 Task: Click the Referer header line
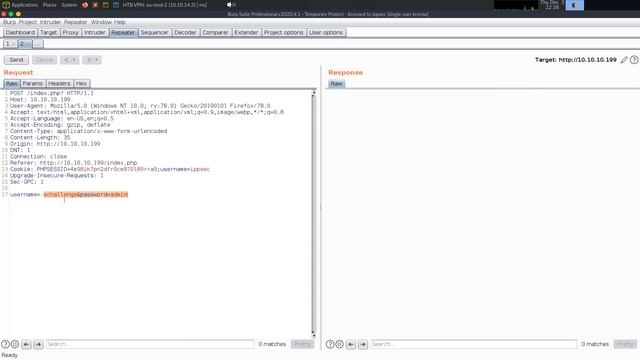tap(73, 162)
